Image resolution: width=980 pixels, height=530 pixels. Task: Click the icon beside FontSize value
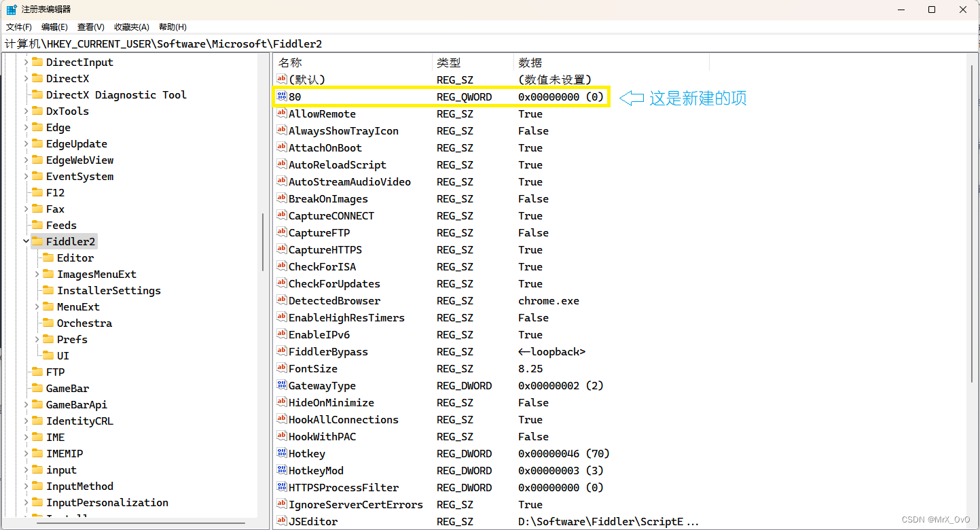point(282,368)
